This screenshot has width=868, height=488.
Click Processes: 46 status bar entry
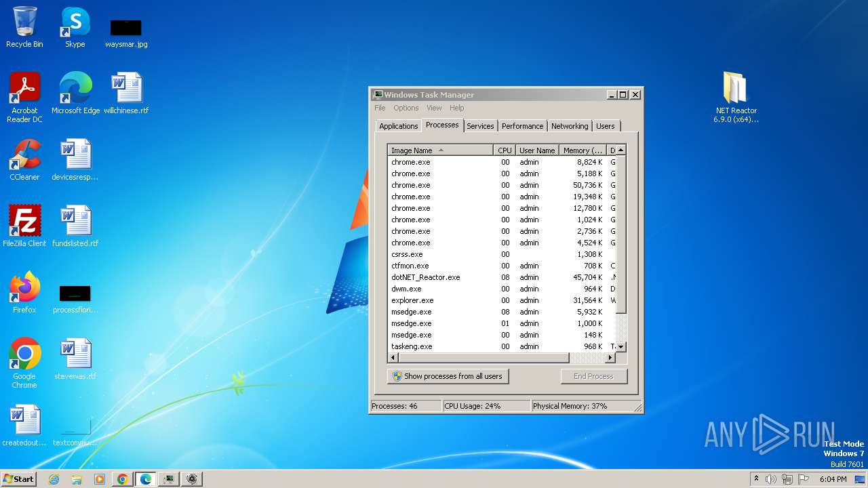pos(406,406)
